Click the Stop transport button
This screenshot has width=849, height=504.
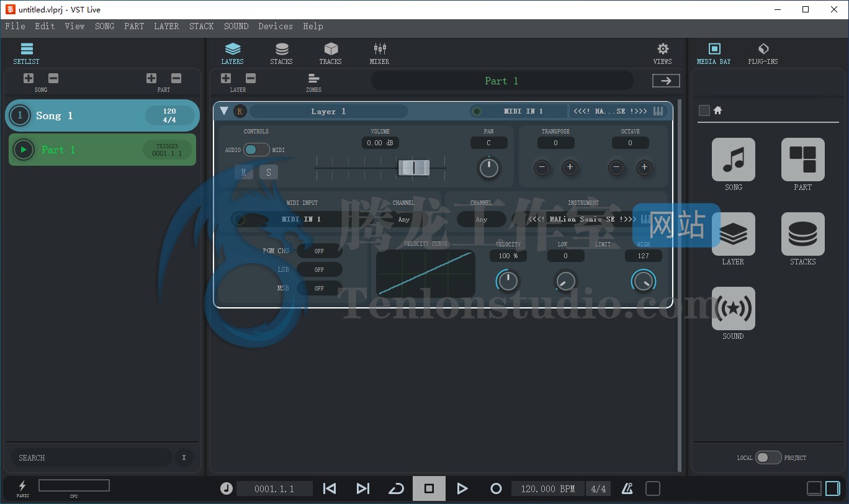click(429, 488)
